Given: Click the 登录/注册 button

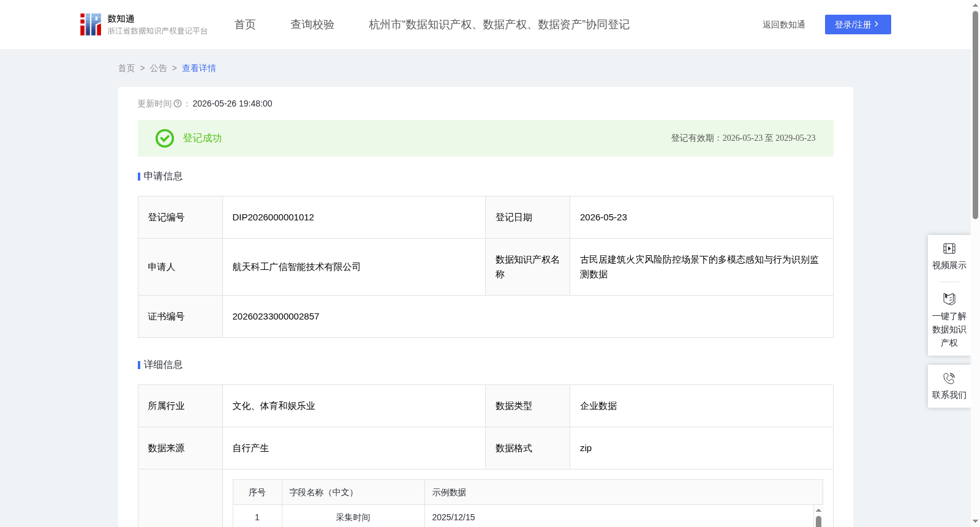Looking at the screenshot, I should tap(858, 24).
